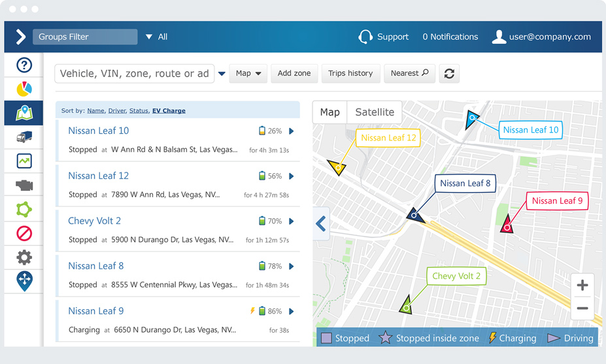Open the trend graph reports icon

(x=24, y=161)
